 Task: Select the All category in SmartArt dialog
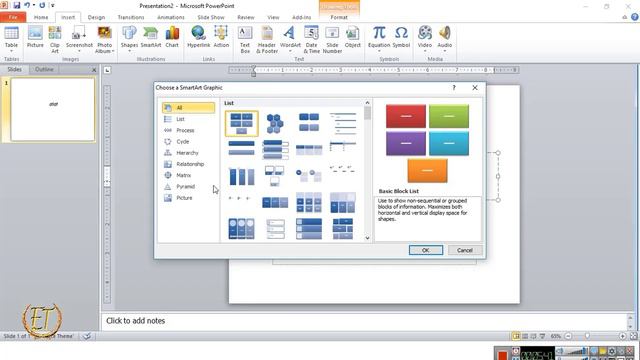coord(188,108)
